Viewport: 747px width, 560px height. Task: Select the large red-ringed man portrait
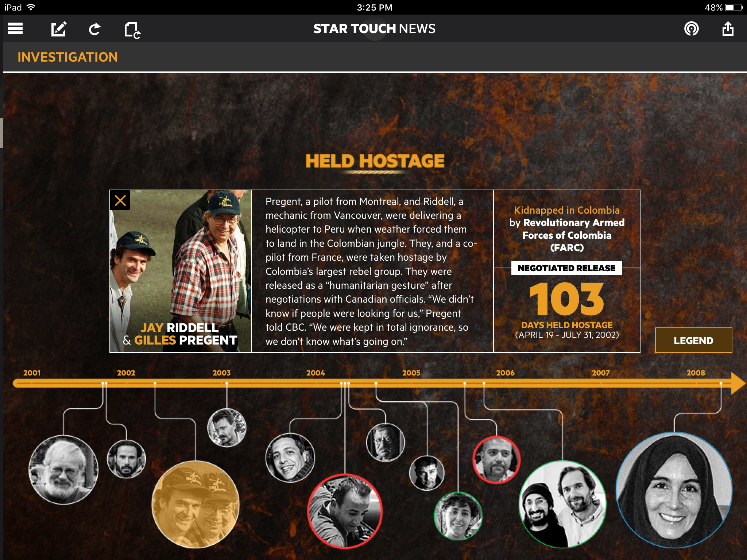click(x=345, y=510)
